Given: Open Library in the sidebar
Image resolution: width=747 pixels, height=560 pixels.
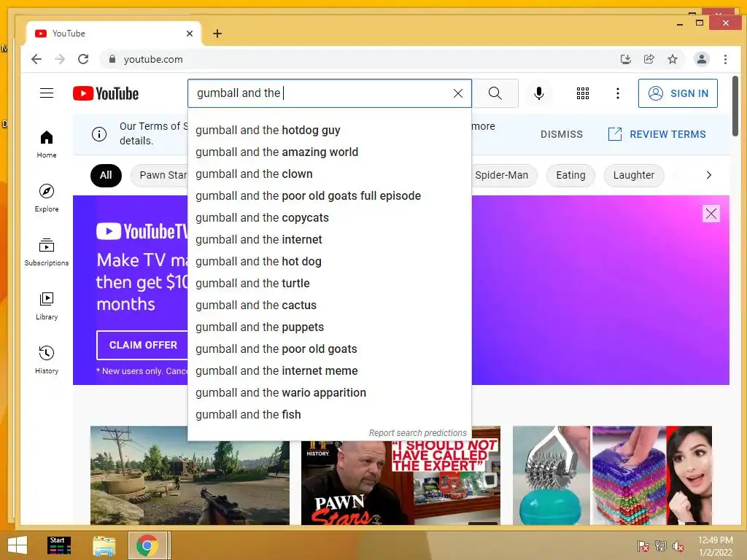Looking at the screenshot, I should coord(47,306).
